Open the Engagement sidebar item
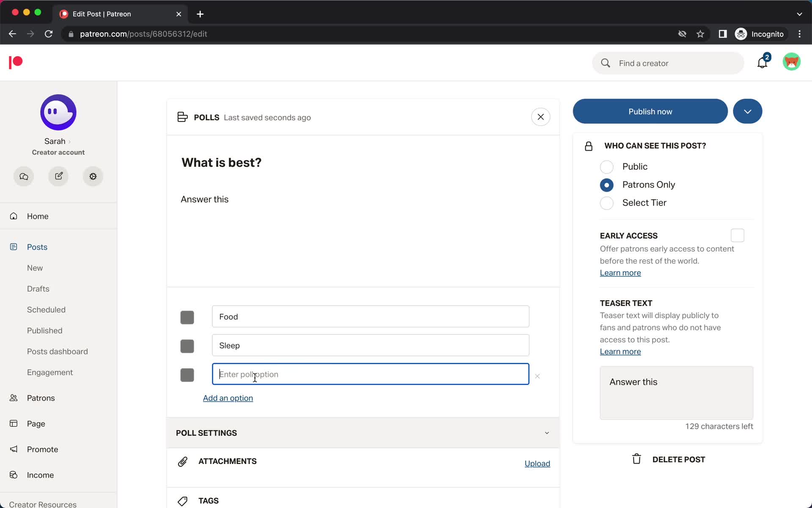This screenshot has height=508, width=812. [49, 372]
